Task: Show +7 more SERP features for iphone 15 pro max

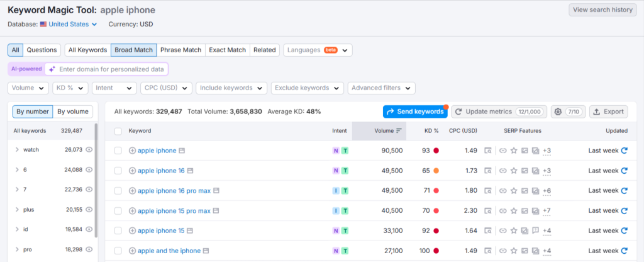Action: click(x=547, y=211)
